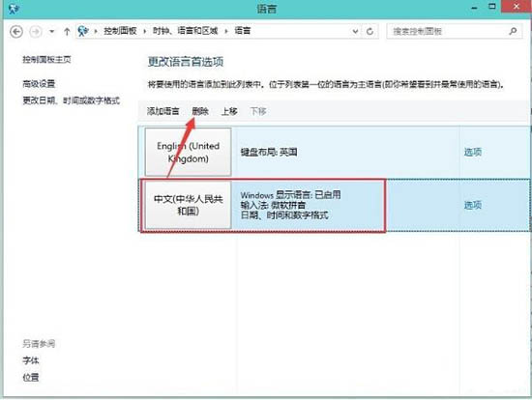This screenshot has height=400, width=532.
Task: Expand the address bar history dropdown
Action: tap(355, 32)
